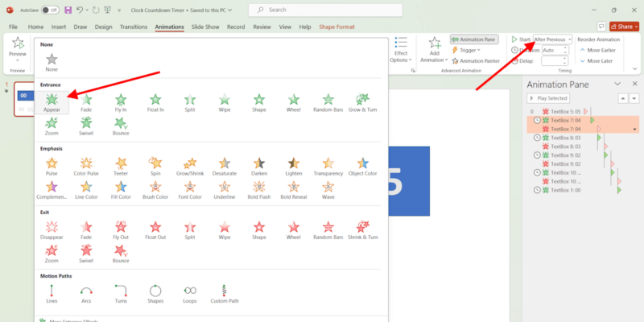Click Move Earlier in Reorder Animation
The image size is (644, 322).
tap(597, 50)
